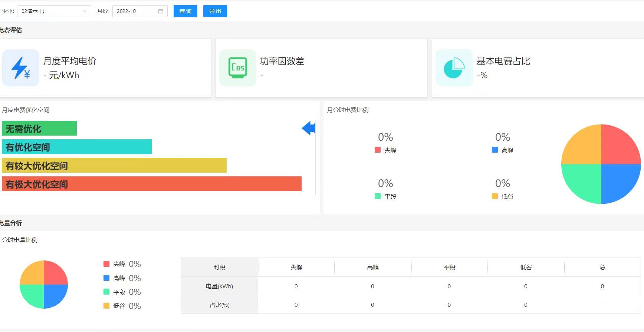Click the green Cos power factor icon
This screenshot has width=644, height=332.
coord(238,68)
